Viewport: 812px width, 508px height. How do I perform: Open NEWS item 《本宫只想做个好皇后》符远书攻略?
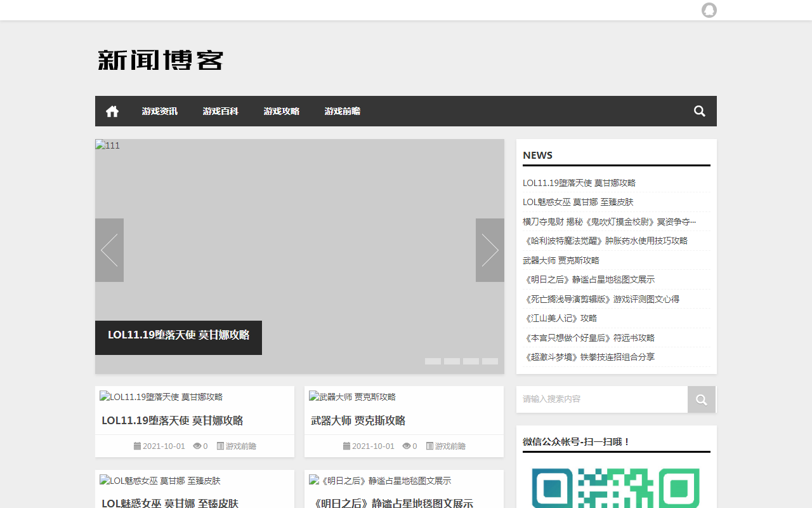(589, 338)
